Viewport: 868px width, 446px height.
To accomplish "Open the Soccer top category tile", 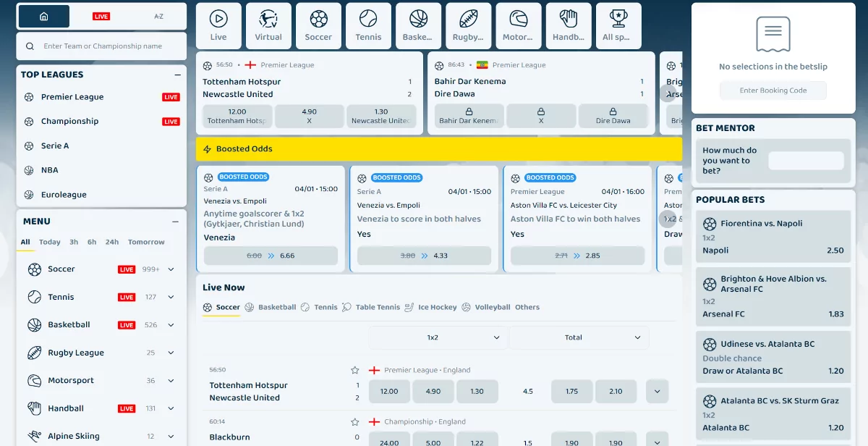I will [x=318, y=26].
